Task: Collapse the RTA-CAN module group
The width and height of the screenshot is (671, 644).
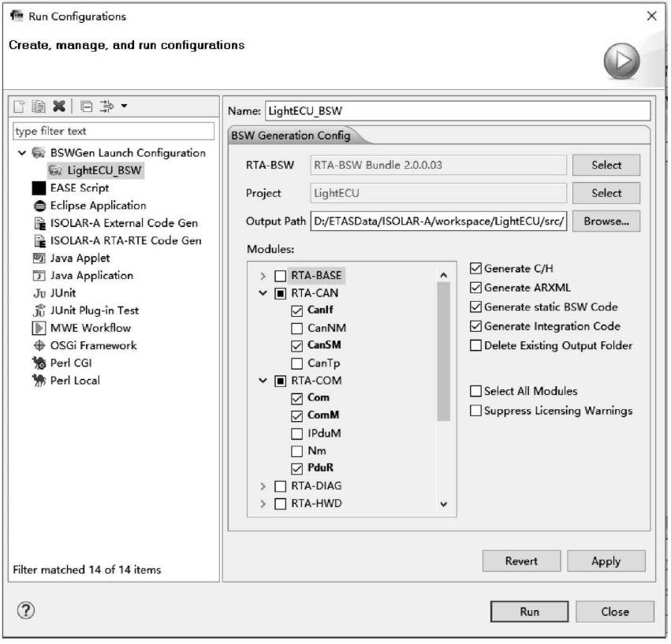Action: 263,294
